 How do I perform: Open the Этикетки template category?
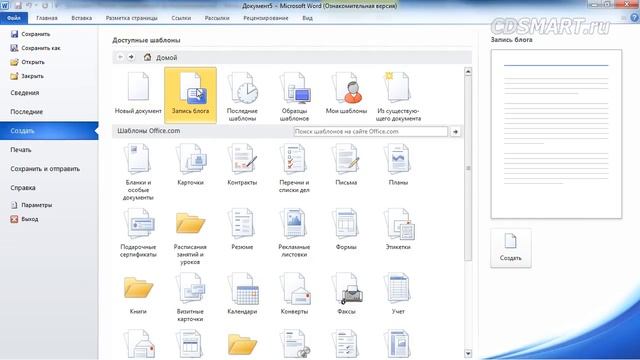point(398,229)
